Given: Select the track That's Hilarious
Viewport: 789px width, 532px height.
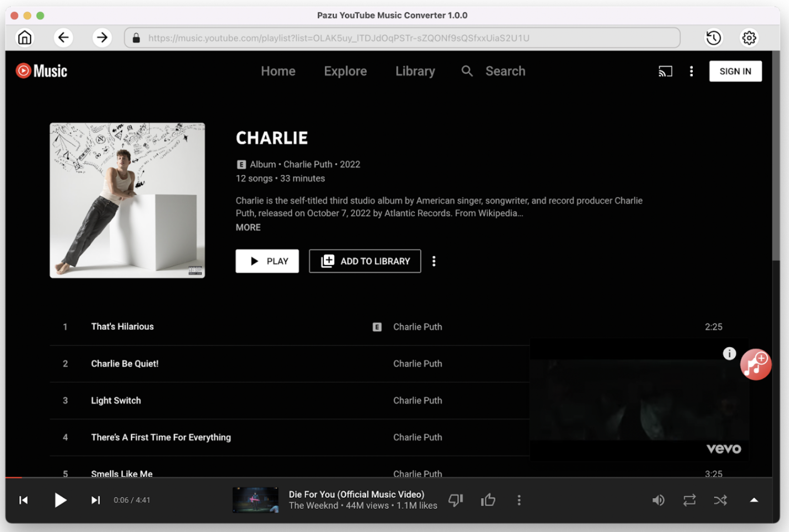Looking at the screenshot, I should (x=122, y=327).
